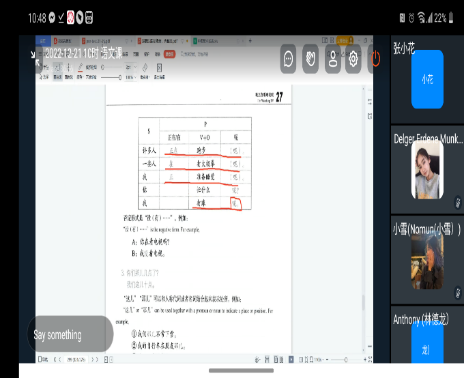Adjust the bottom-right zoom slider
The width and height of the screenshot is (464, 378).
(x=346, y=359)
